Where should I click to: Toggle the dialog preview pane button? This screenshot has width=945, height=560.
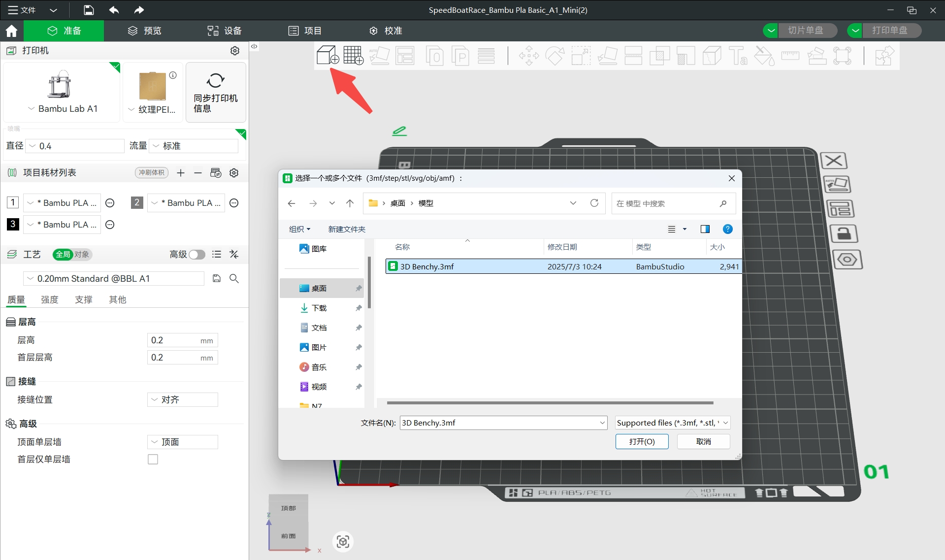click(705, 229)
